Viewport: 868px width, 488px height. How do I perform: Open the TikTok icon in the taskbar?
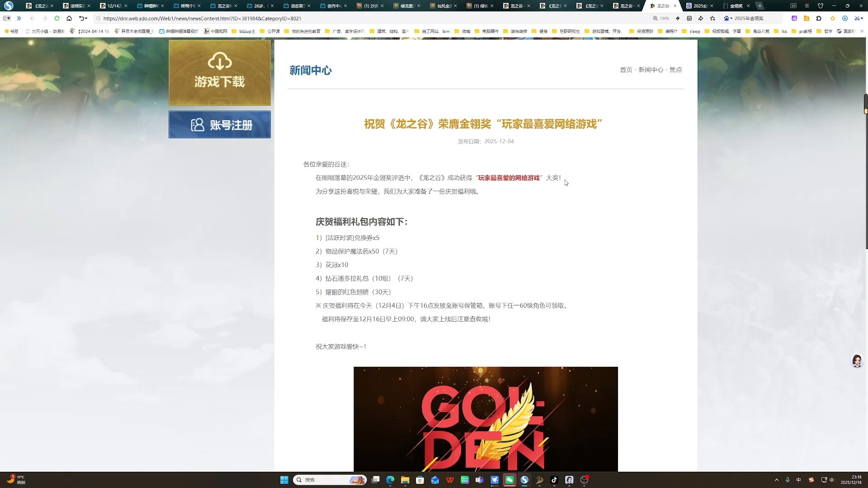coord(554,480)
